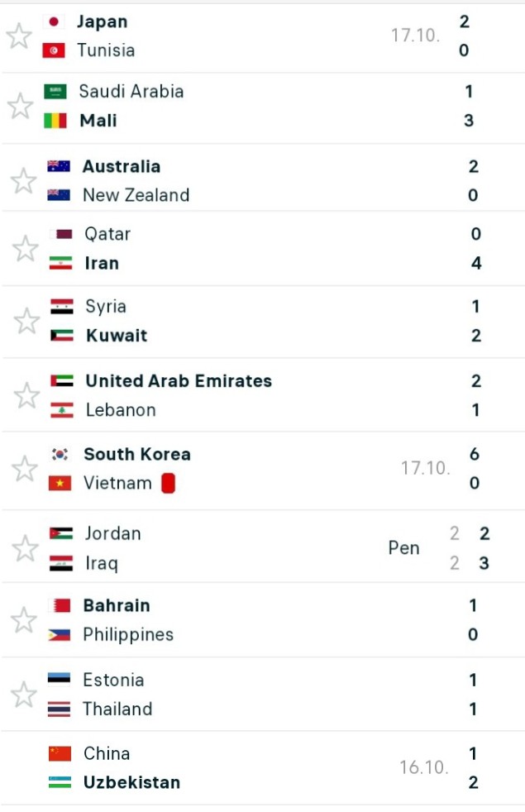Open the Jordan vs Iraq penalty result
Viewport: 525px width, 812px height.
[403, 548]
